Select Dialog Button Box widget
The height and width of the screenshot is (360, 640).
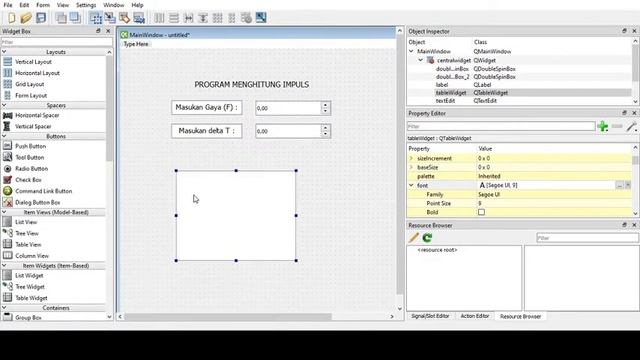click(x=38, y=202)
